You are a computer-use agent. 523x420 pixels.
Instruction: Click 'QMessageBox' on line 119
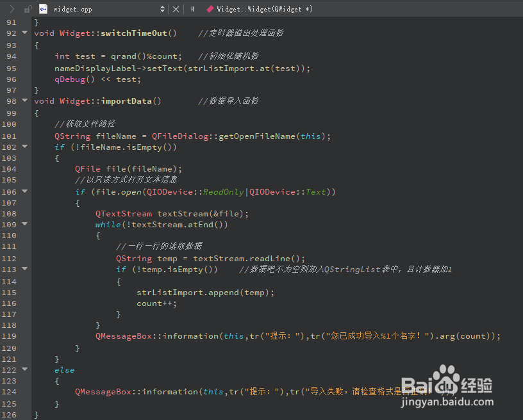pos(124,336)
